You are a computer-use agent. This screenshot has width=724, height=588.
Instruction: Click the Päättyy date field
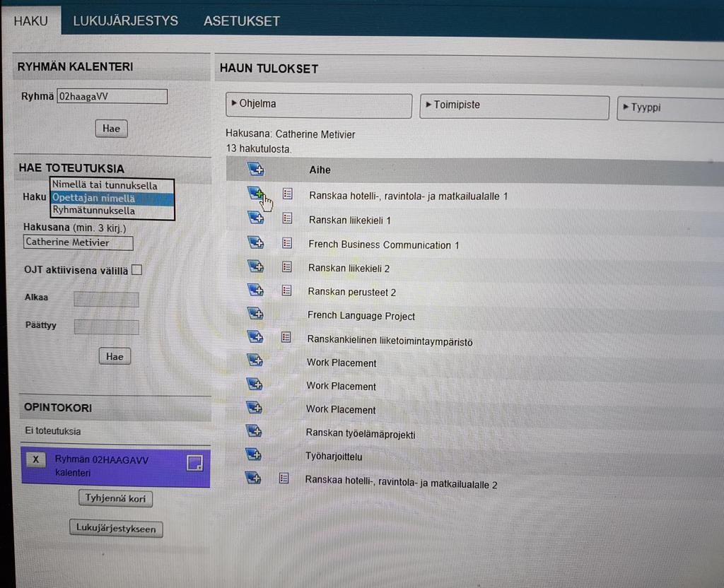(107, 327)
